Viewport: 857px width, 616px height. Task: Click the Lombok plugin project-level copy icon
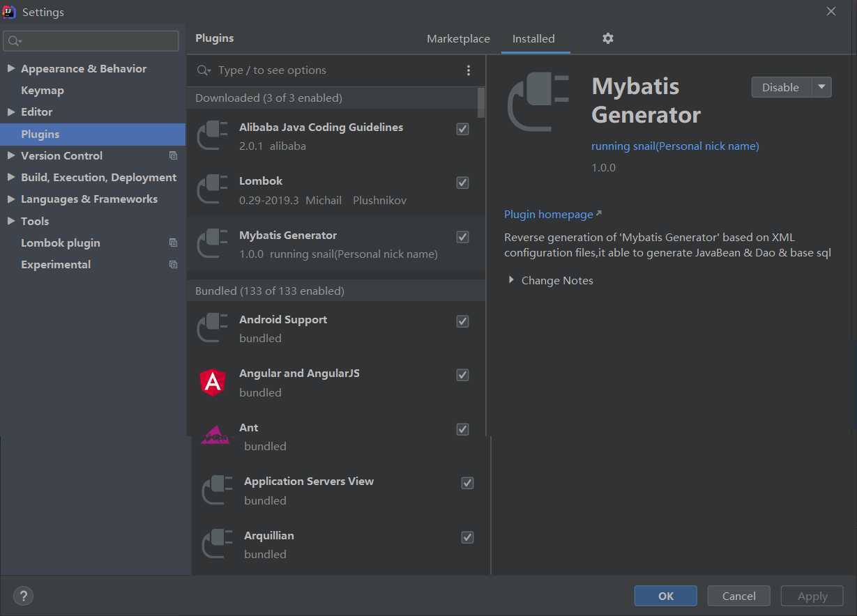(174, 243)
